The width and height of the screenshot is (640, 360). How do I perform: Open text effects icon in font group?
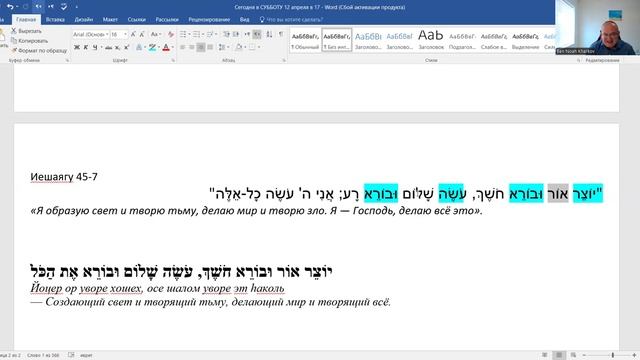[x=139, y=47]
